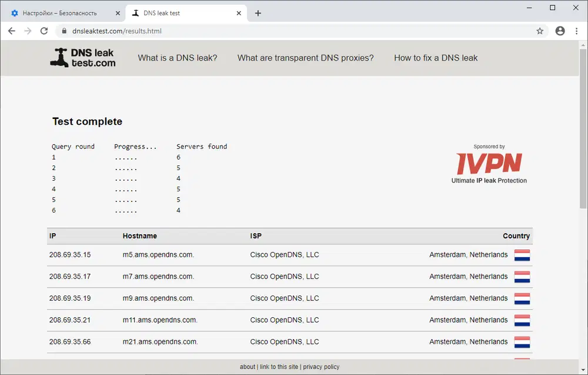Click the 'Test complete' heading
Viewport: 588px width, 375px height.
[x=88, y=121]
